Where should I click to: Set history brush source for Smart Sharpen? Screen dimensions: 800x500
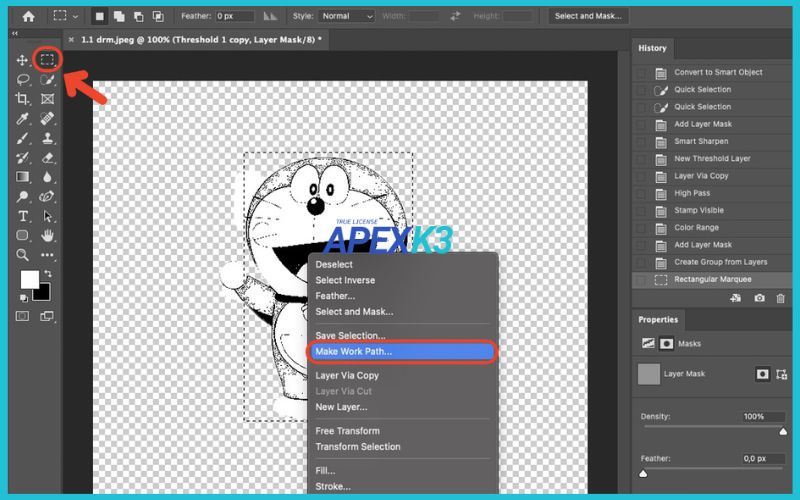pos(641,141)
